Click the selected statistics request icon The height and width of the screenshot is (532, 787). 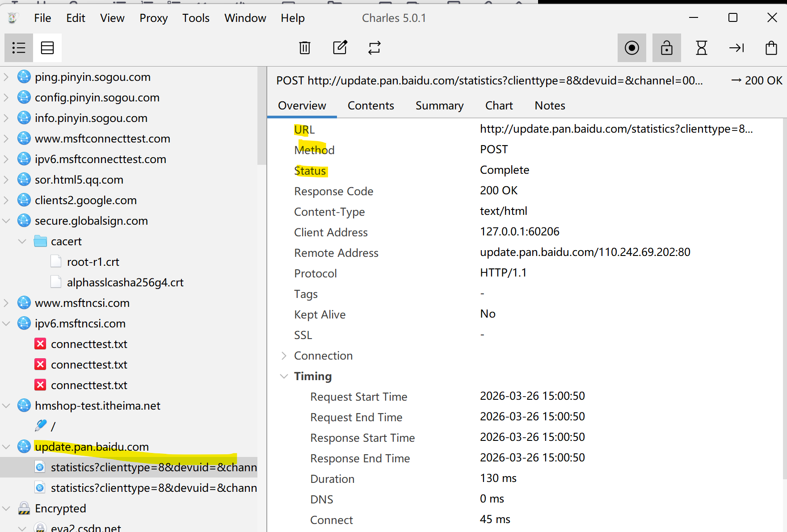(x=40, y=467)
